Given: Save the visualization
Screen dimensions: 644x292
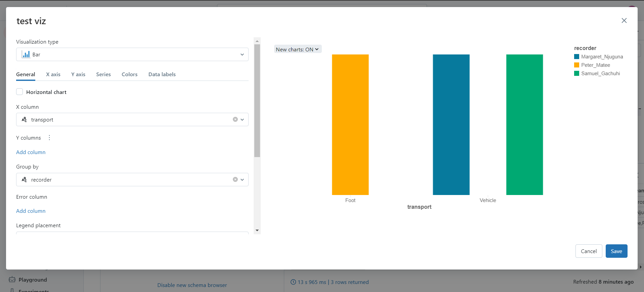Looking at the screenshot, I should [x=616, y=251].
